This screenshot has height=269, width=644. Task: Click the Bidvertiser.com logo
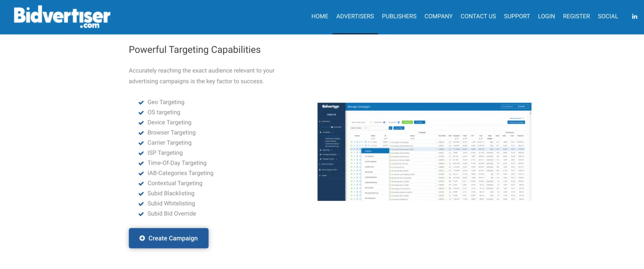[62, 17]
